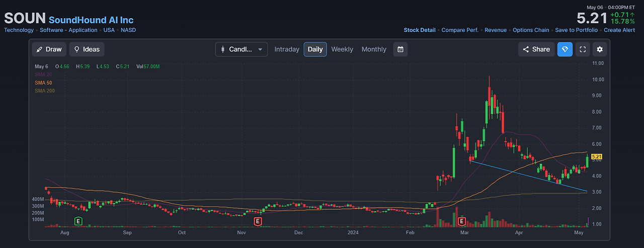Click the green earnings E marker near August
Image resolution: width=644 pixels, height=248 pixels.
pos(78,221)
